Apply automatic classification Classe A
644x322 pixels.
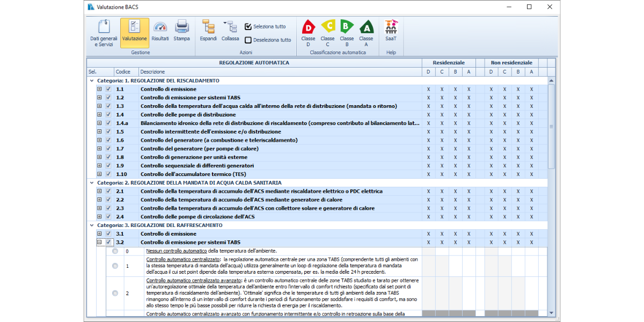tap(366, 33)
